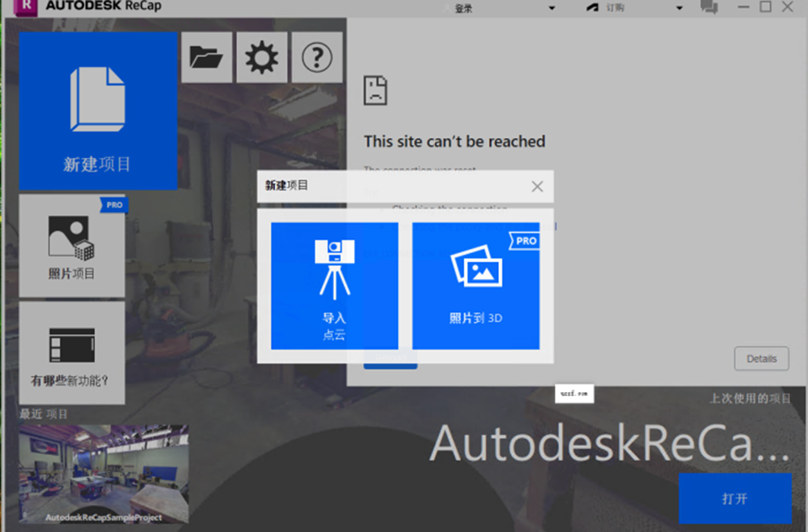808x532 pixels.
Task: Click the Open (打开) button
Action: point(735,498)
